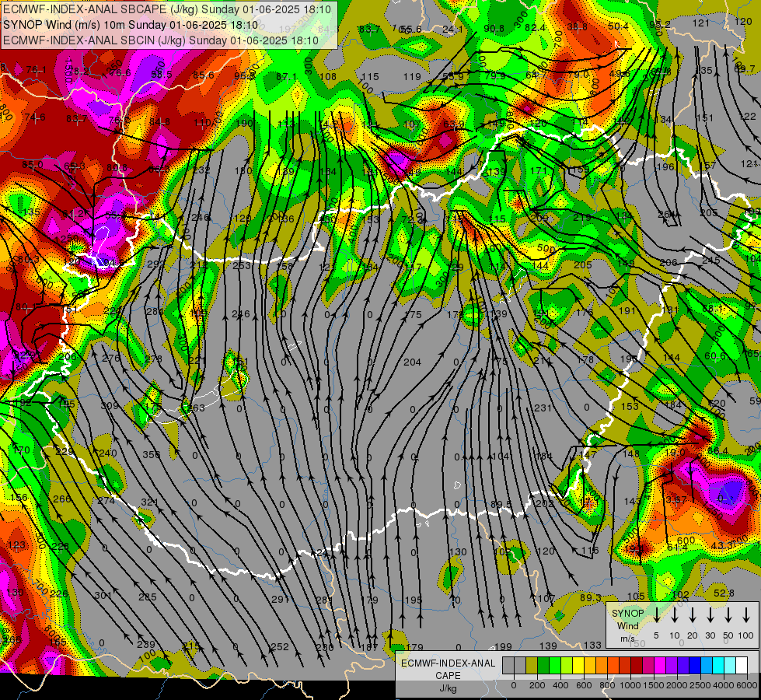Select the map value 90.8

point(494,29)
